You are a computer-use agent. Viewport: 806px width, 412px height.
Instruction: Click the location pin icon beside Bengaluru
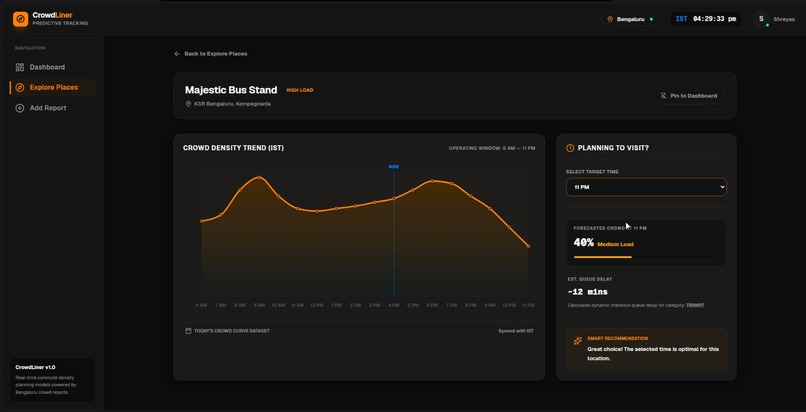click(x=610, y=20)
